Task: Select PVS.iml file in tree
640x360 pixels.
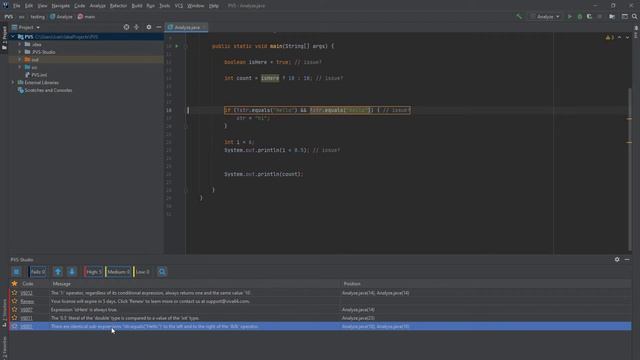Action: coord(36,75)
